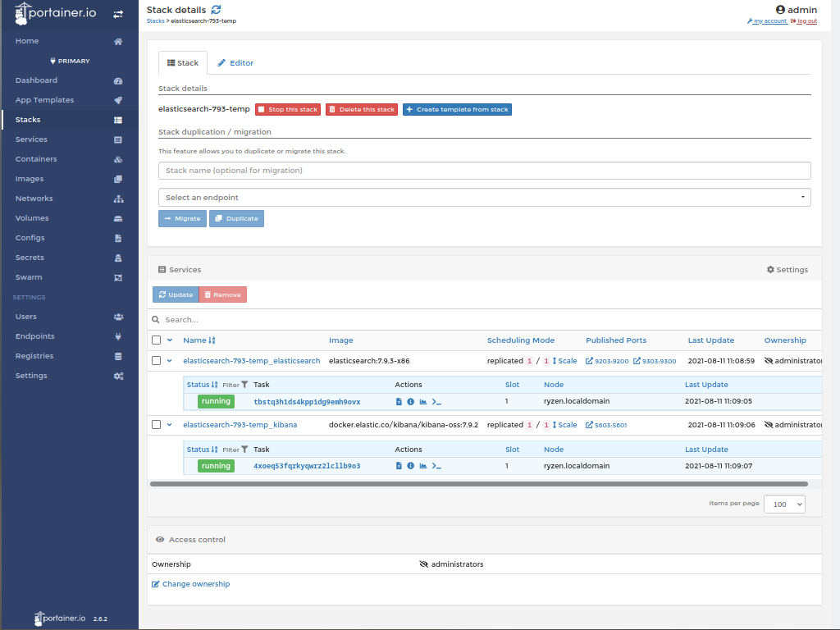This screenshot has height=630, width=840.
Task: Collapse the elasticsearch service task list
Action: coord(170,360)
